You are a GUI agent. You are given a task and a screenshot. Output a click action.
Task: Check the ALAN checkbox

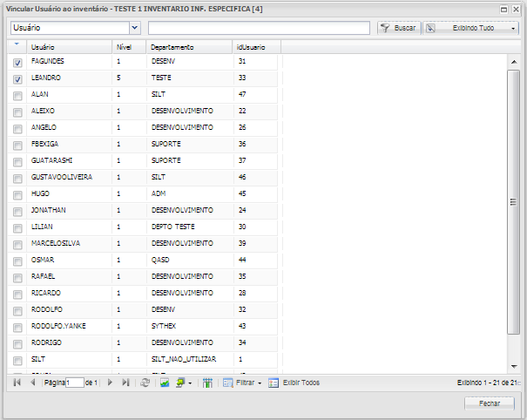(17, 96)
